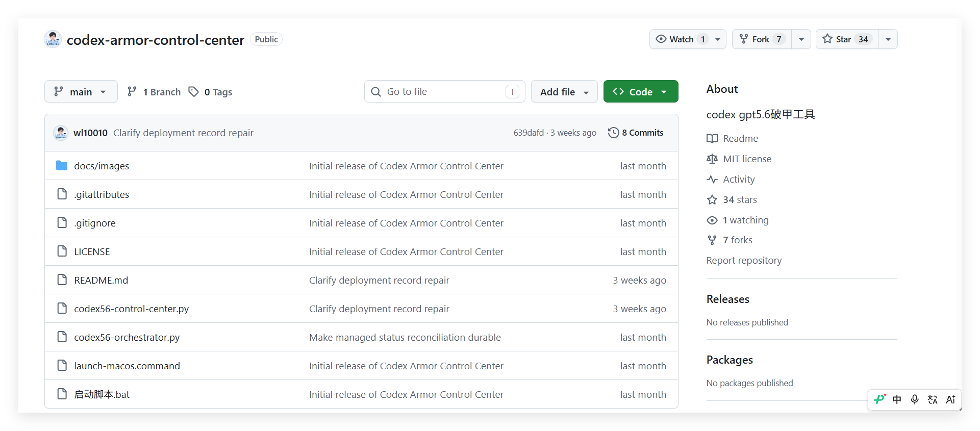Open the 启动脚本.bat file
The image size is (980, 431).
point(102,394)
